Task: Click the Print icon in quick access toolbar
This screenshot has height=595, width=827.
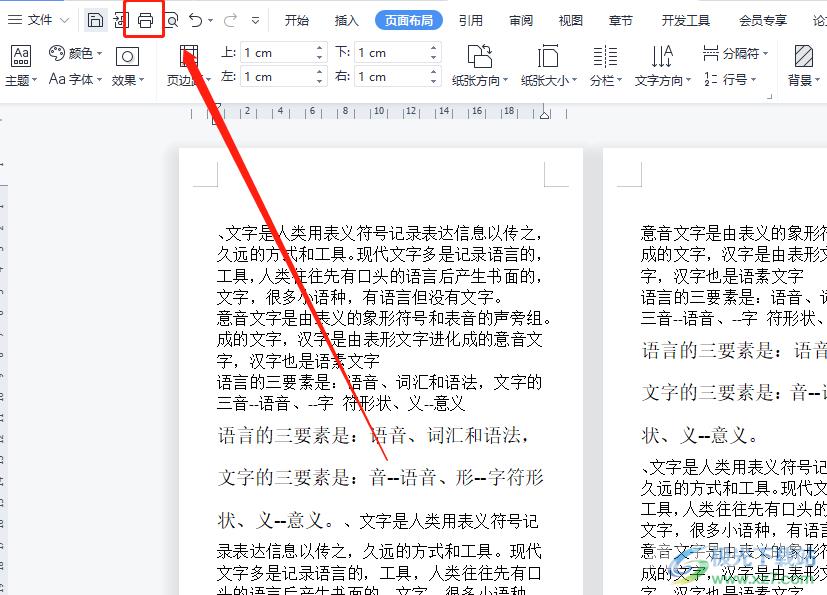Action: click(x=145, y=21)
